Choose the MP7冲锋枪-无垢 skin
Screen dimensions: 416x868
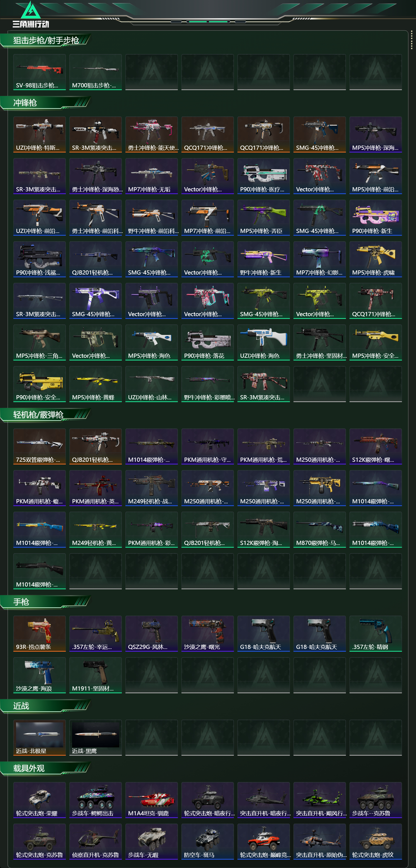[x=152, y=176]
